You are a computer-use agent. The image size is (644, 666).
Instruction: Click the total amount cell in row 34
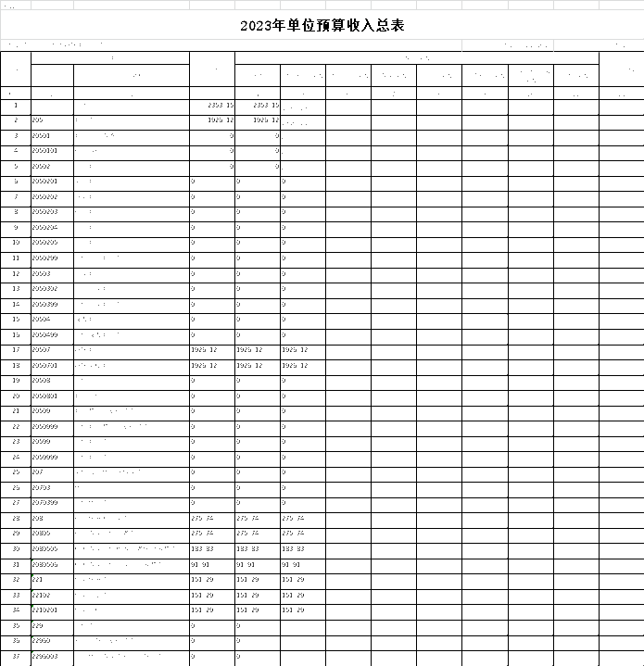coord(212,610)
